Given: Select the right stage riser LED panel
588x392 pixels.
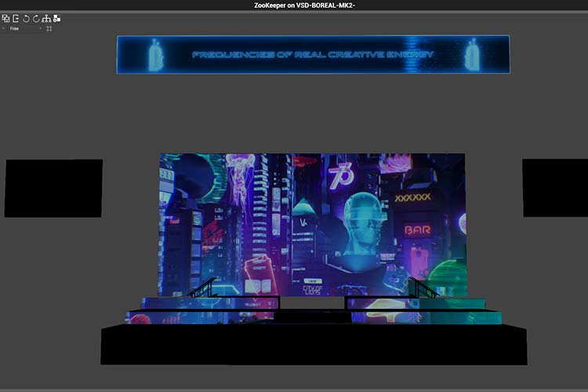Looking at the screenshot, I should click(x=423, y=310).
